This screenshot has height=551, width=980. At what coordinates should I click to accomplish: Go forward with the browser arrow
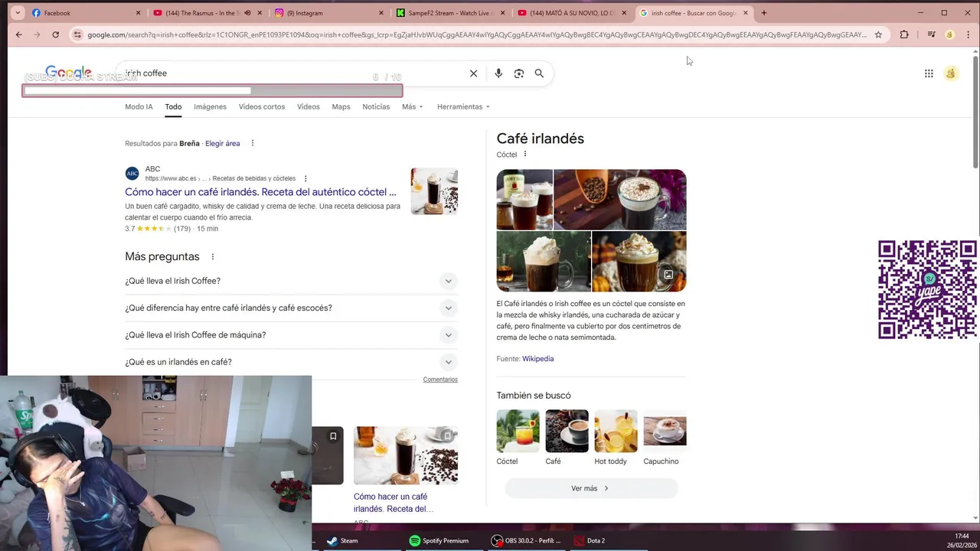(x=37, y=34)
